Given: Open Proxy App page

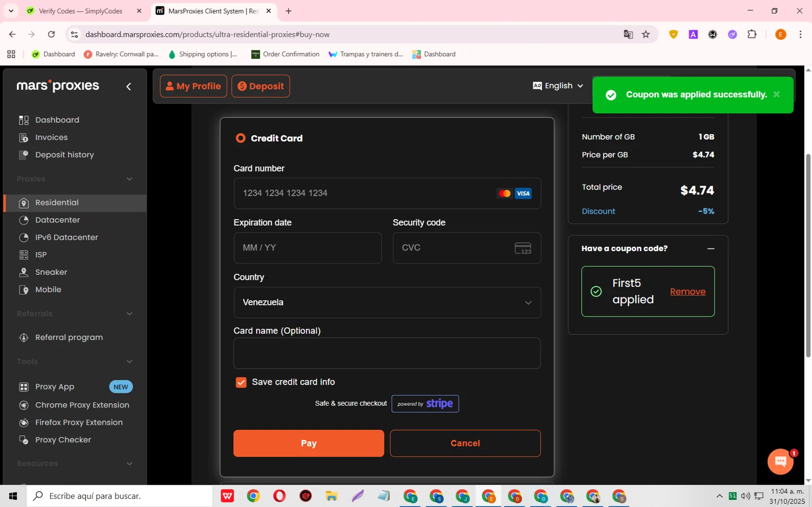Looking at the screenshot, I should click(x=55, y=387).
